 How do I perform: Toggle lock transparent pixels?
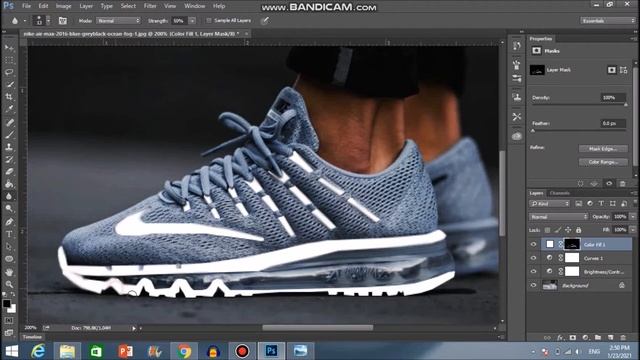coord(547,230)
